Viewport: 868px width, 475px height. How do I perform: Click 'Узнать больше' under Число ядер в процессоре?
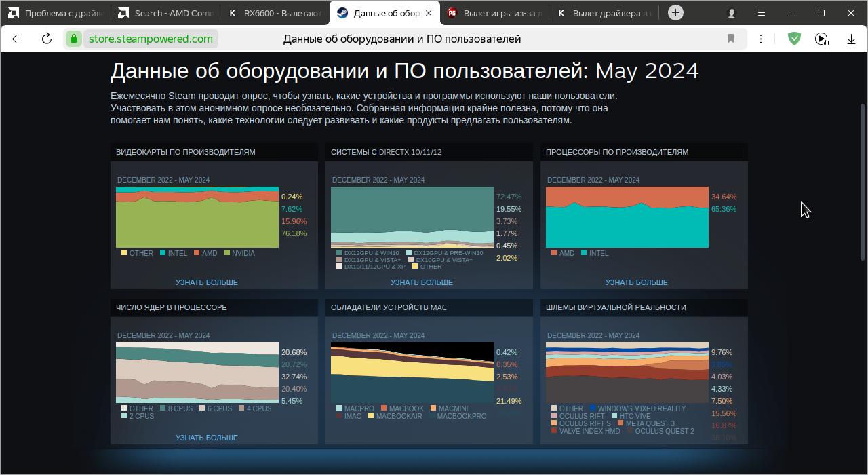tap(206, 438)
